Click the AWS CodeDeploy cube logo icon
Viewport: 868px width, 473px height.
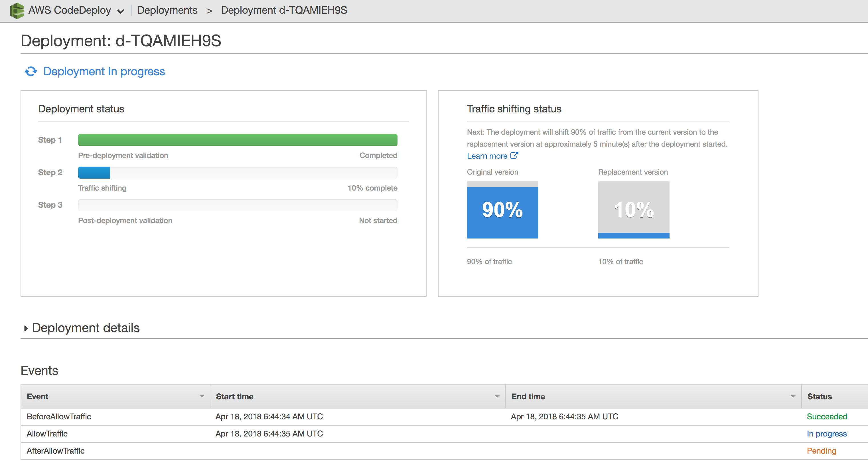click(x=17, y=11)
